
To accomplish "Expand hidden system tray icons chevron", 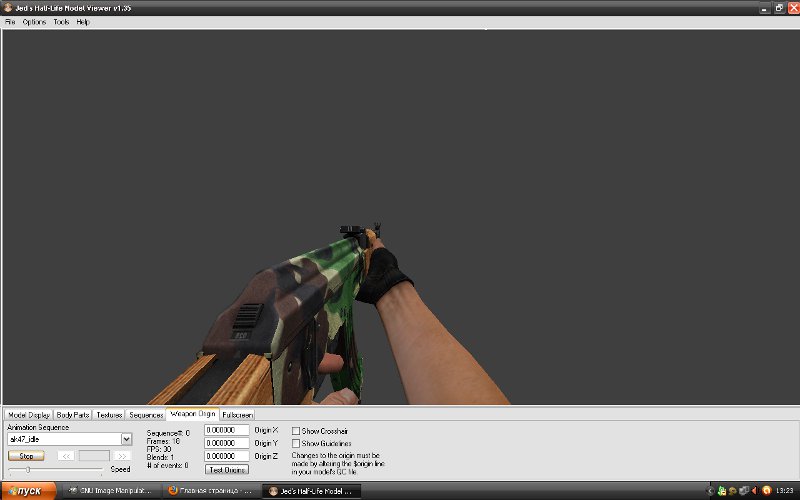I will pos(710,491).
